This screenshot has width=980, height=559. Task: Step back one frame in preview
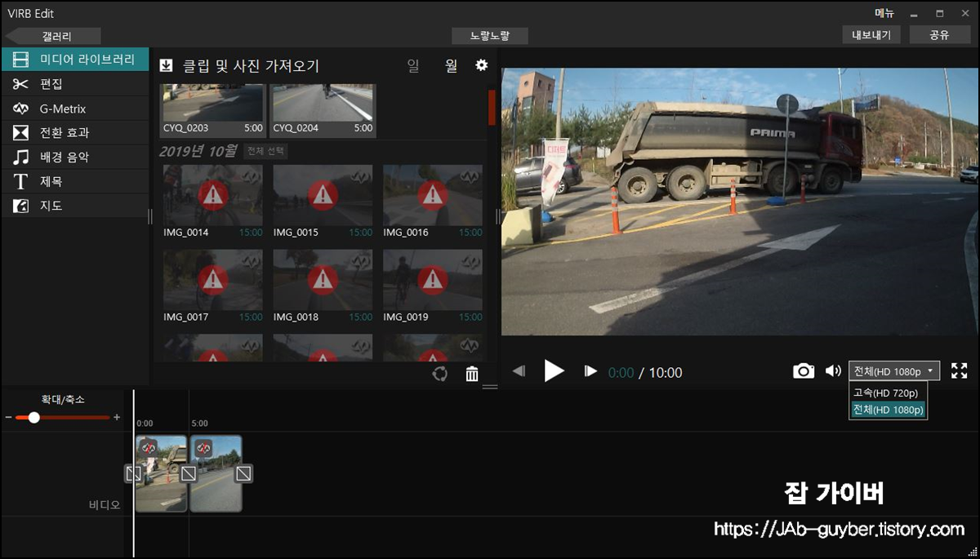pos(519,371)
